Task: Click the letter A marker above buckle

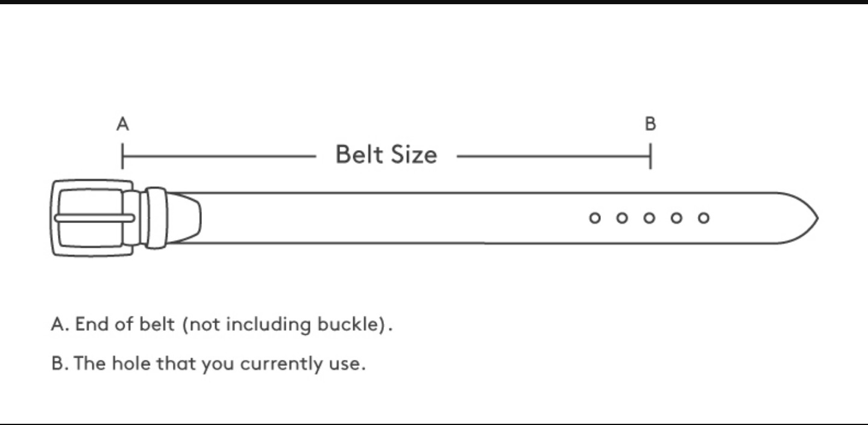Action: 122,124
